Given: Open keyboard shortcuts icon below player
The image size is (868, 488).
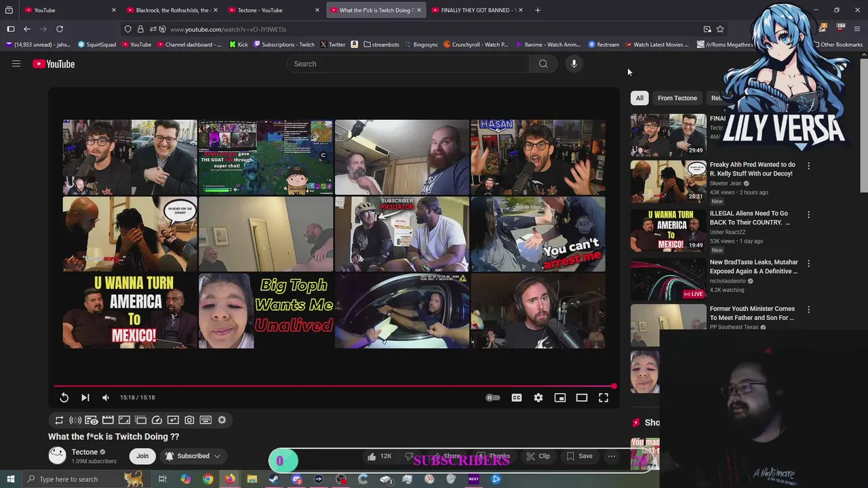Looking at the screenshot, I should tap(205, 420).
